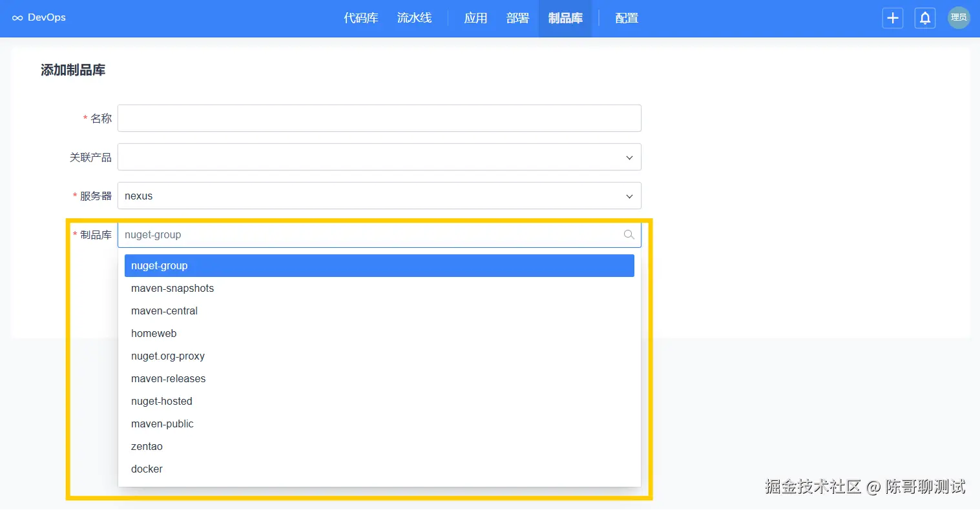The height and width of the screenshot is (510, 980).
Task: Pick maven-central repository option
Action: coord(379,311)
